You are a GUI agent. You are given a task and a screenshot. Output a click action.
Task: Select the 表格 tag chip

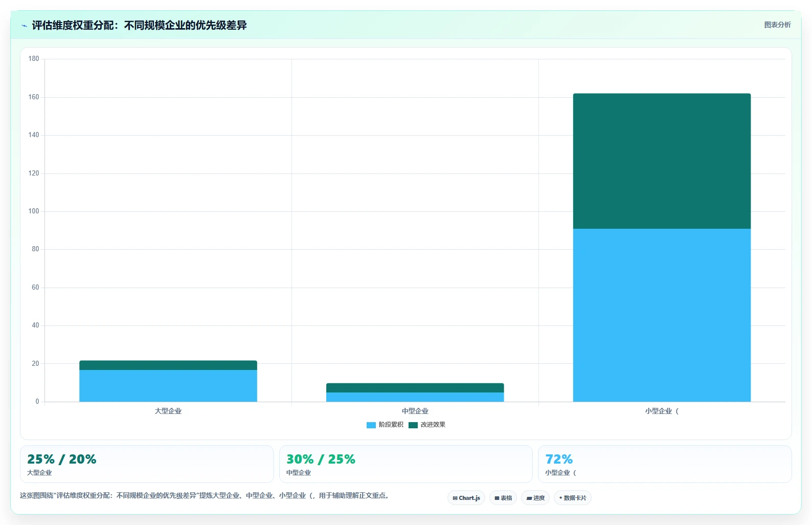(503, 498)
